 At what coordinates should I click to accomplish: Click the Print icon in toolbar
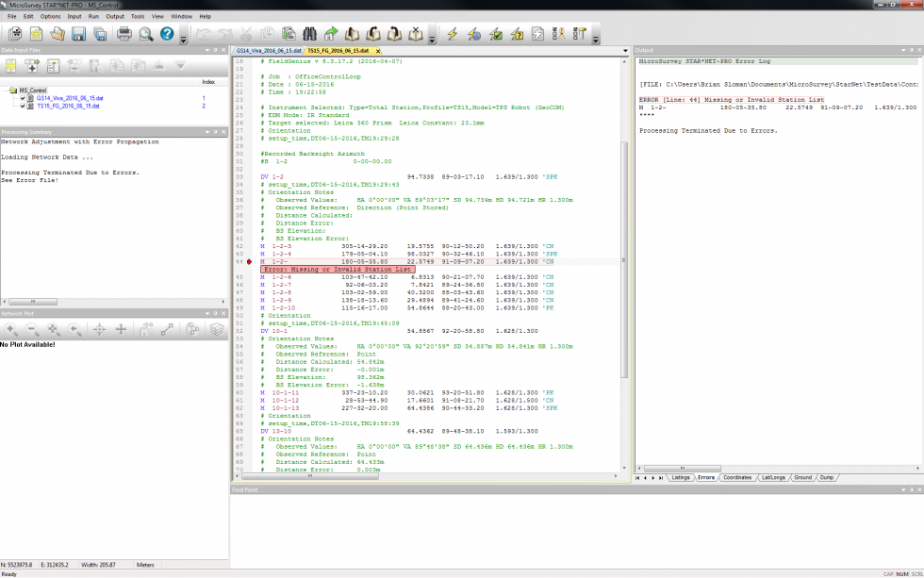click(x=124, y=35)
